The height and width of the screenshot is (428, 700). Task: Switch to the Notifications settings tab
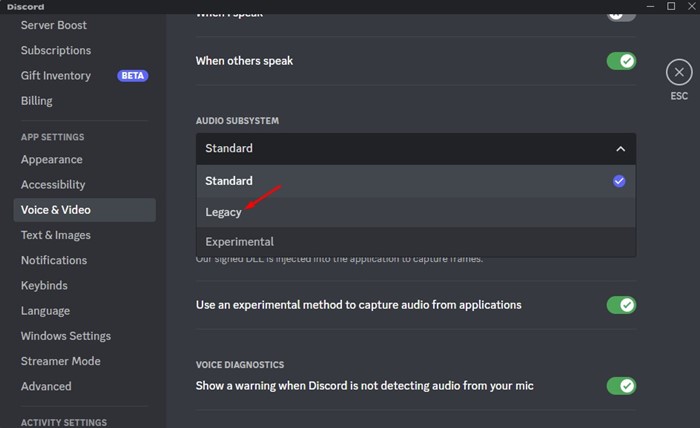coord(54,261)
